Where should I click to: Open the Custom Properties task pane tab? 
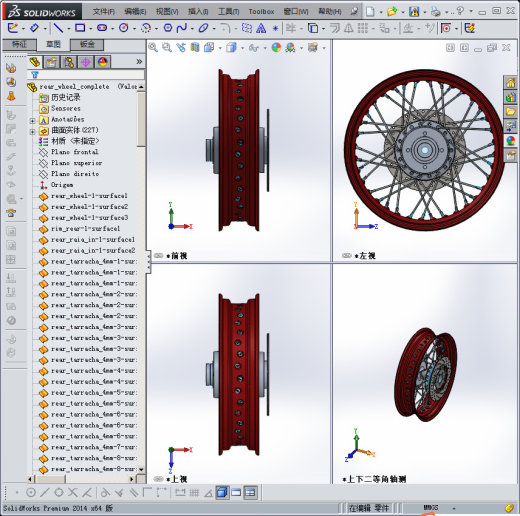point(510,155)
